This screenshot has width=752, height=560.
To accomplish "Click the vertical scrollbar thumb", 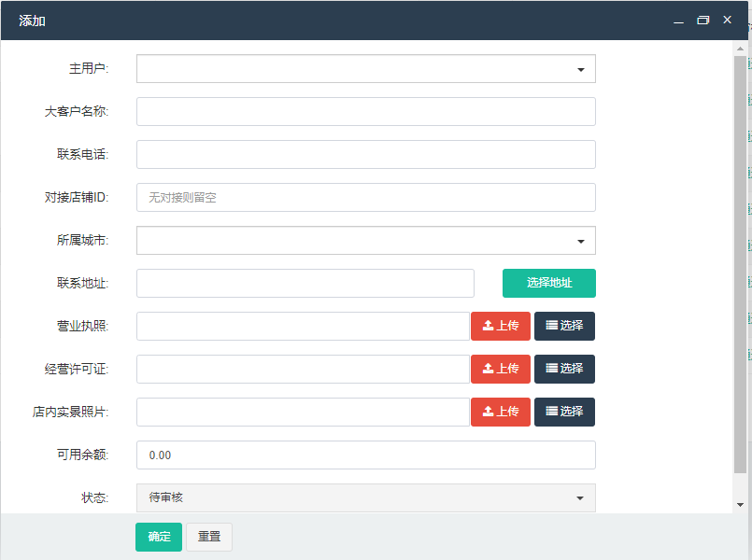I will 740,265.
